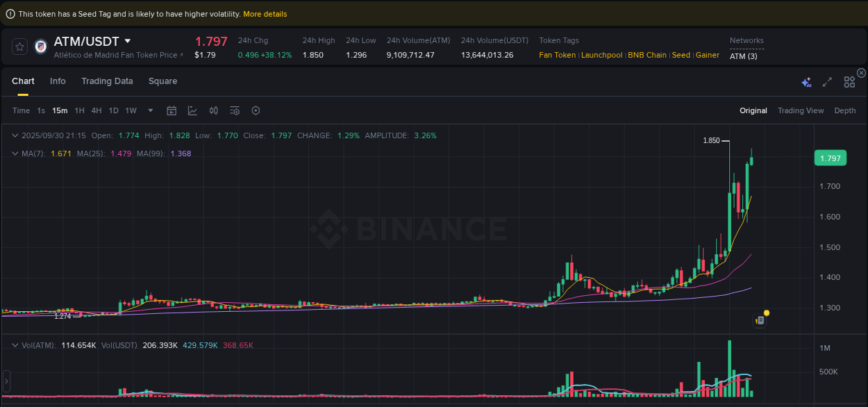Expand the chart to fullscreen via arrows icon
Viewport: 868px width, 407px height.
[x=827, y=81]
